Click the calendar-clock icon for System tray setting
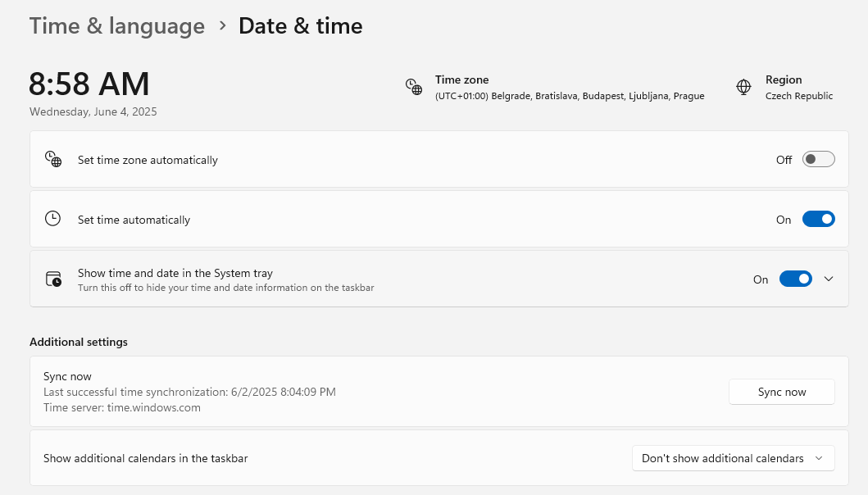 [53, 279]
